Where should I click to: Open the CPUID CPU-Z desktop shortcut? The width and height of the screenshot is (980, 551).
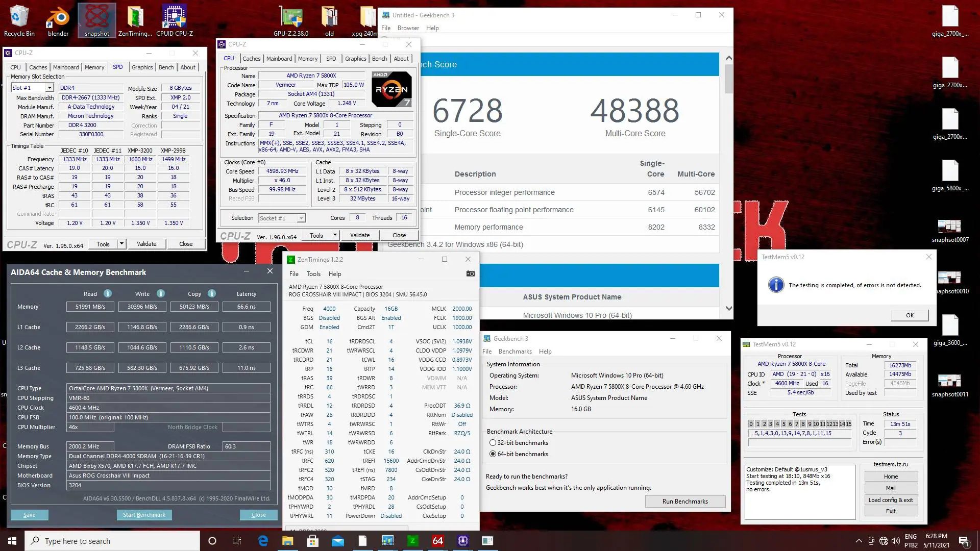click(175, 21)
